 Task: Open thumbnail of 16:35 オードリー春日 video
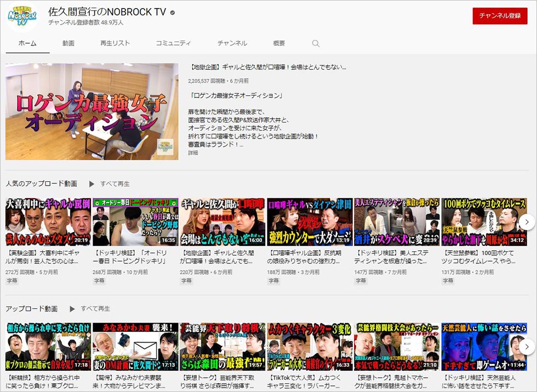click(x=135, y=222)
